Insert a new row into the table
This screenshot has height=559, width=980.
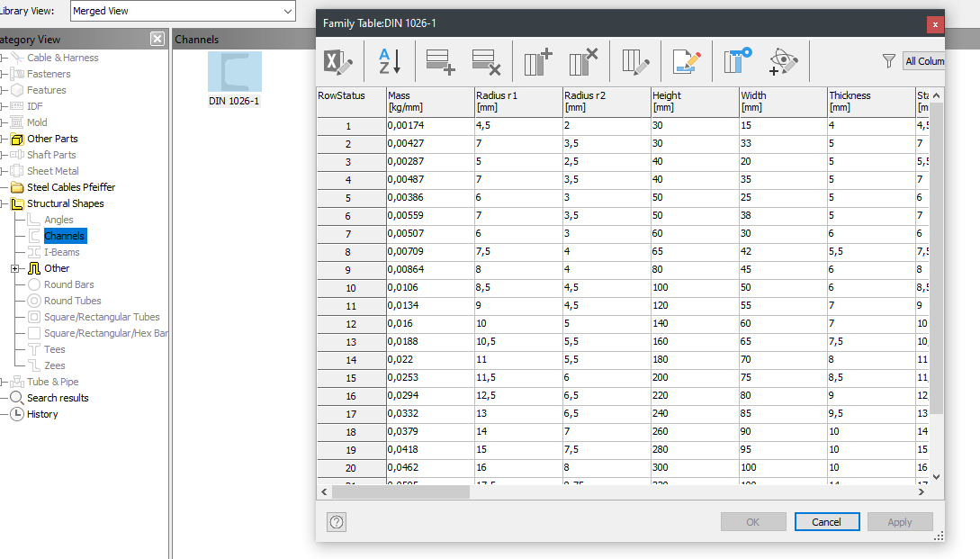point(440,61)
